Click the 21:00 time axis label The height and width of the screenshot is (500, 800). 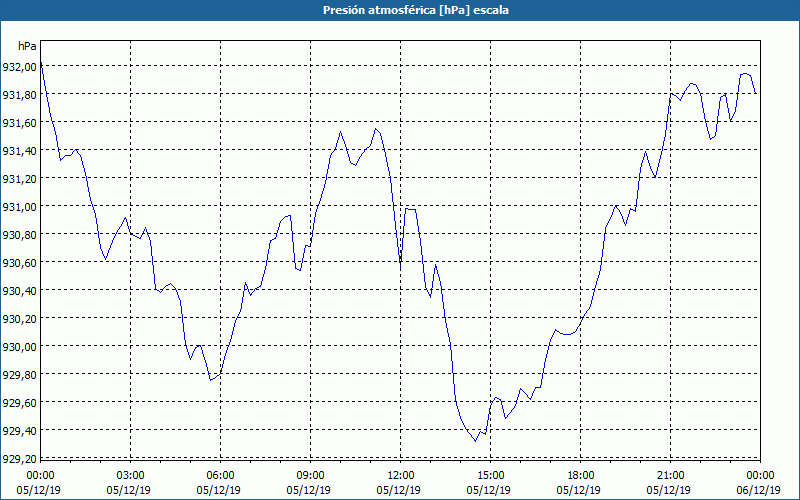click(670, 476)
